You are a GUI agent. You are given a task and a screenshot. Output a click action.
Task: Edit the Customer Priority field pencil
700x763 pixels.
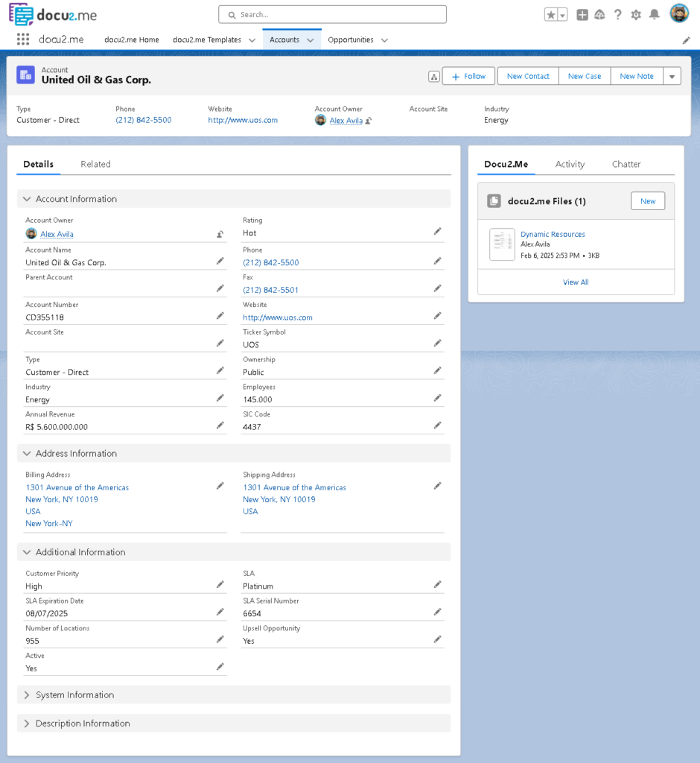tap(220, 584)
